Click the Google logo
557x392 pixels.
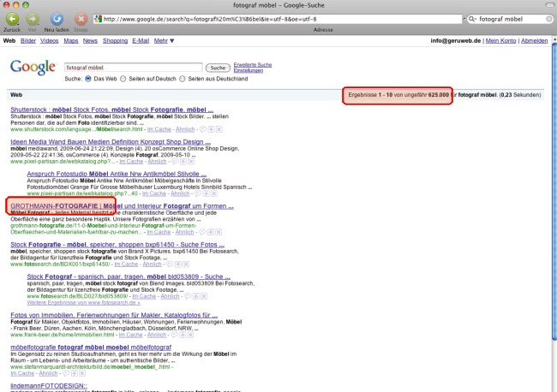coord(33,67)
